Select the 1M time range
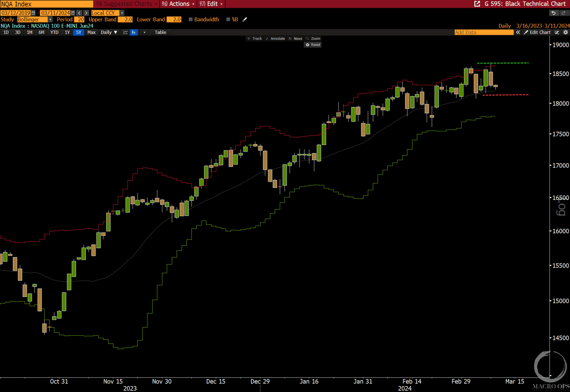The image size is (570, 392). [29, 32]
